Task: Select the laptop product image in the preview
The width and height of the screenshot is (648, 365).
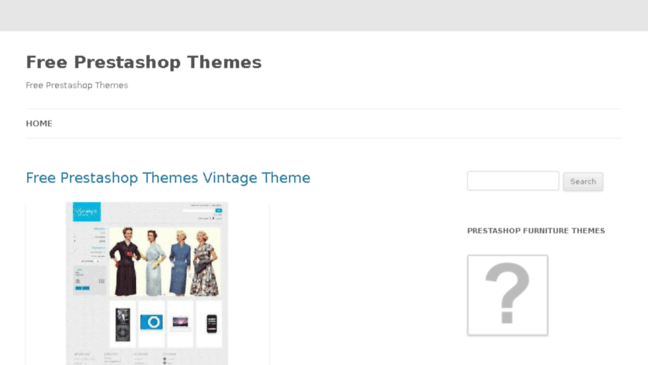Action: (x=180, y=322)
